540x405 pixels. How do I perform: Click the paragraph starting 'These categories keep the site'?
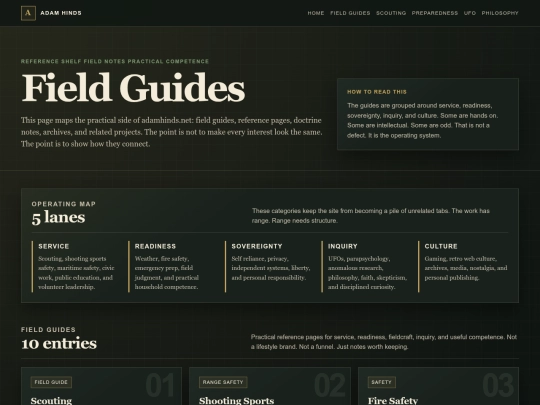click(x=371, y=216)
